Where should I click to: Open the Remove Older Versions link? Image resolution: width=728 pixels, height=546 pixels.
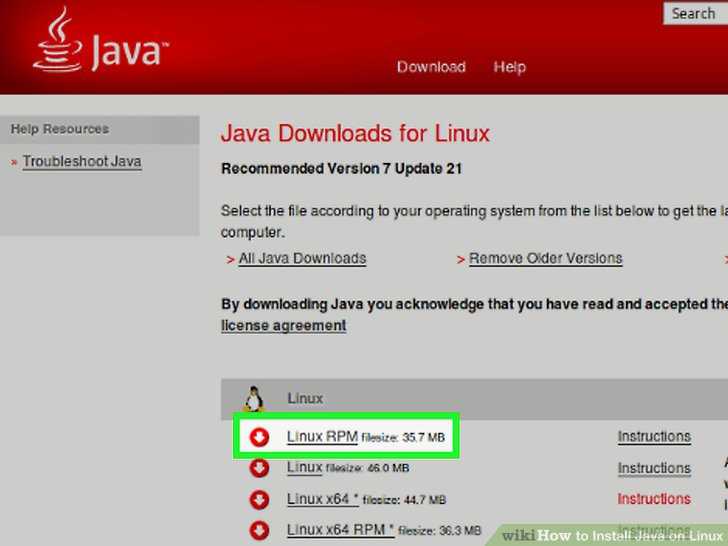[546, 258]
